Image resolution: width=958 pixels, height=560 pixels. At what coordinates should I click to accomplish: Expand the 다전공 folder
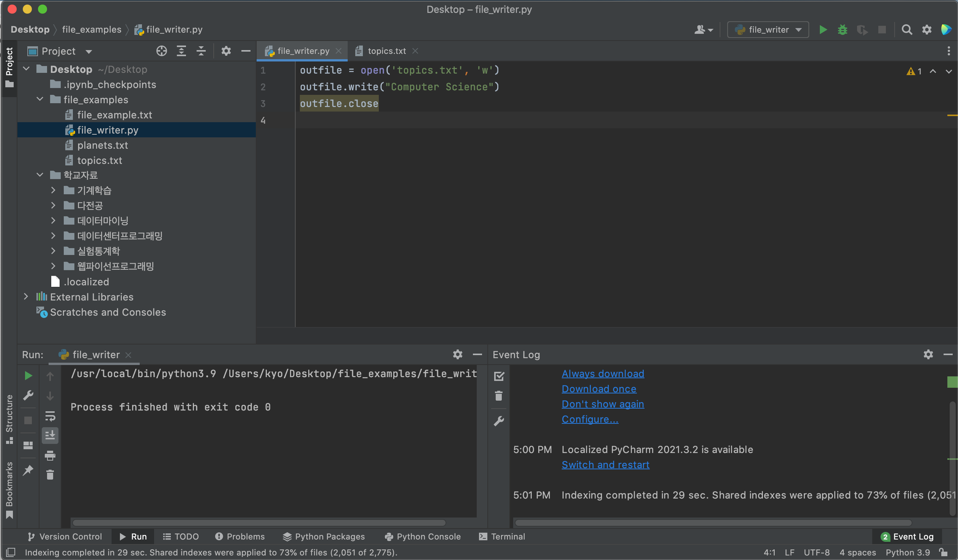tap(53, 205)
